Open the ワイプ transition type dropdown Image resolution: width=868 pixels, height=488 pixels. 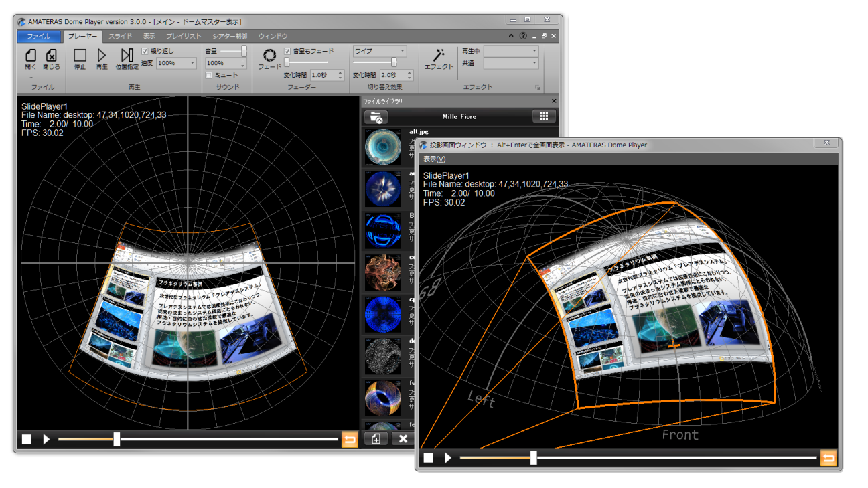point(380,51)
